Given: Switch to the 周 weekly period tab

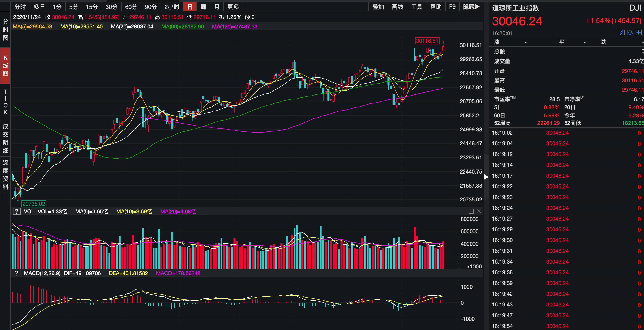Looking at the screenshot, I should [203, 7].
